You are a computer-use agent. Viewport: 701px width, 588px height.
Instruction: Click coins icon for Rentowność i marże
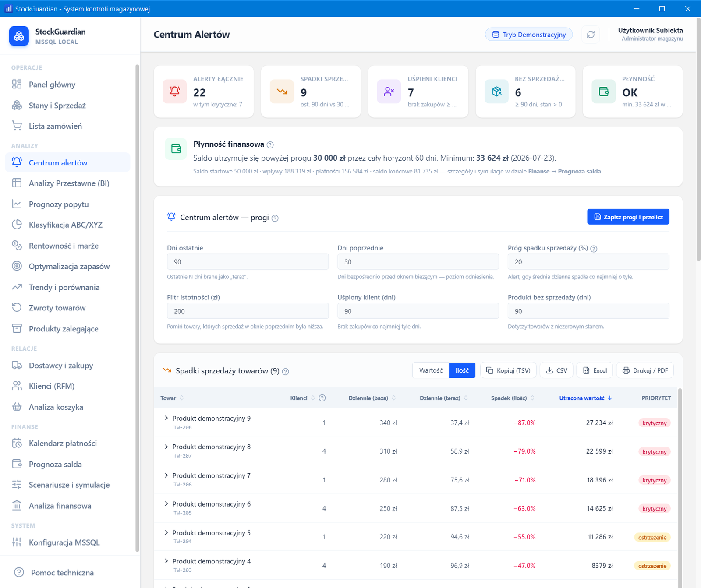[17, 246]
